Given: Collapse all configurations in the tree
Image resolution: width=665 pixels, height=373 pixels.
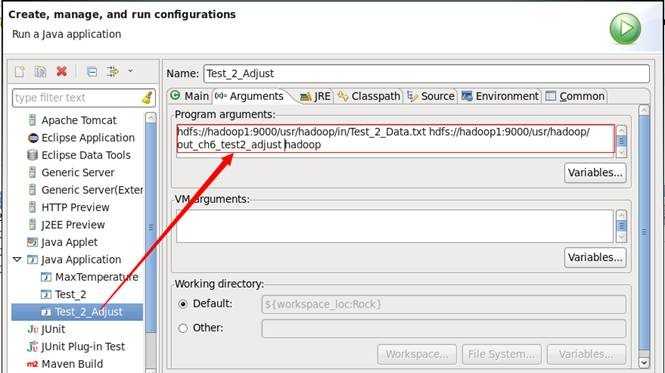Looking at the screenshot, I should tap(92, 72).
